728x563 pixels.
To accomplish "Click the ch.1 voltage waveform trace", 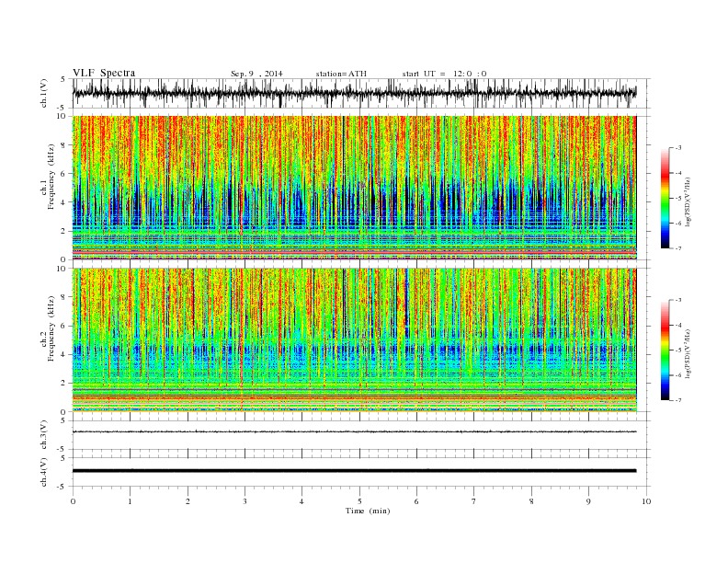I will coord(354,93).
